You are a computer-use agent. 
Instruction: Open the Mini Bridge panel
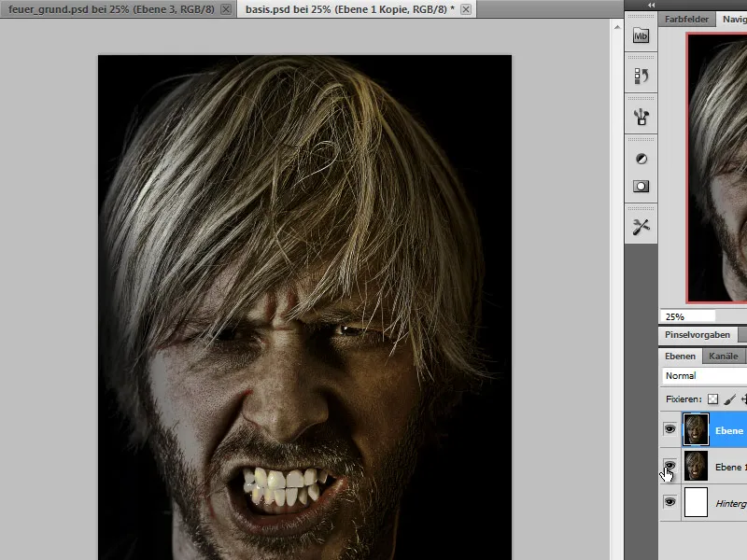pos(641,37)
